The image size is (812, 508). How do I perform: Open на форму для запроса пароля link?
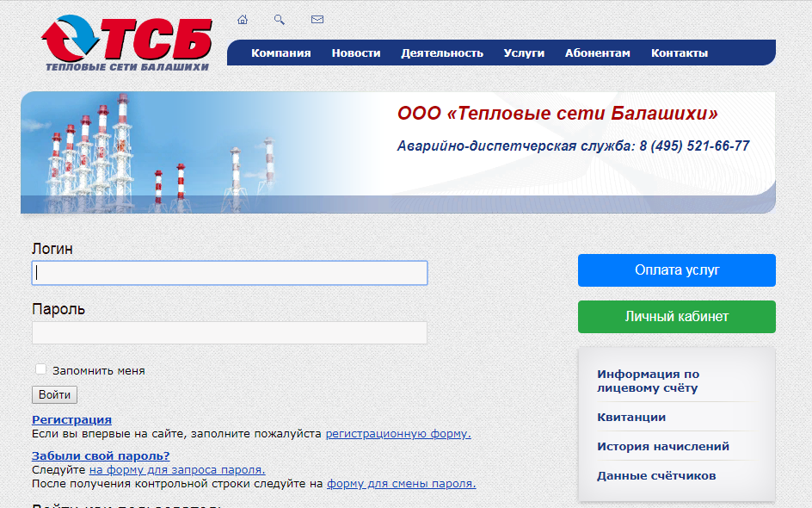pos(177,469)
